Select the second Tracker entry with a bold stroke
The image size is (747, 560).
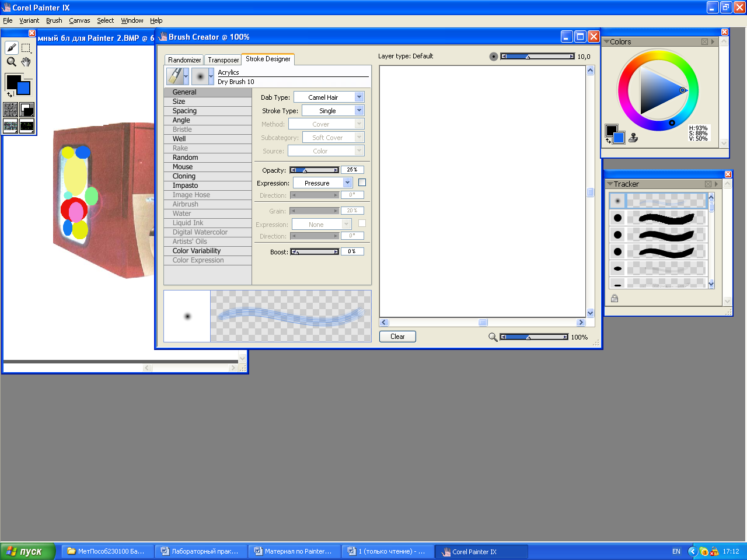click(658, 218)
